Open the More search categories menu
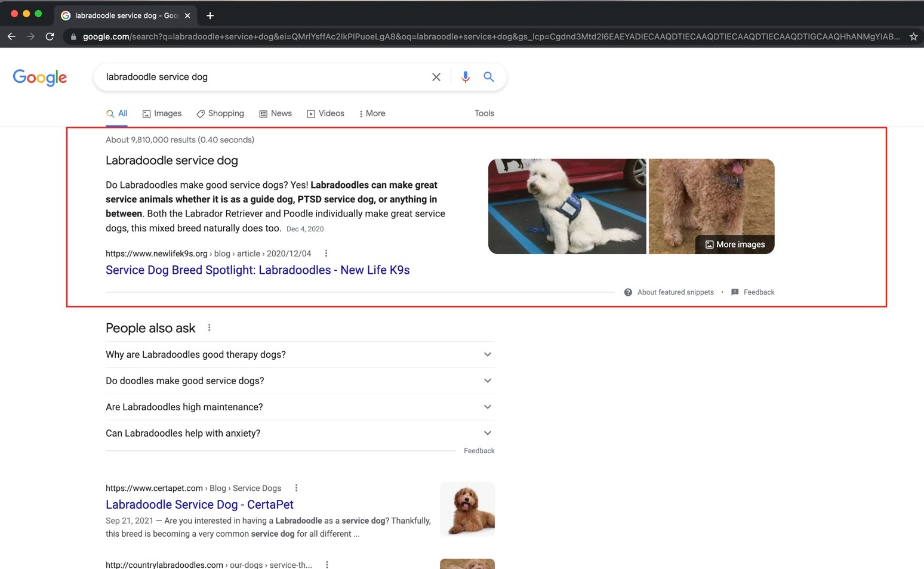 tap(372, 113)
